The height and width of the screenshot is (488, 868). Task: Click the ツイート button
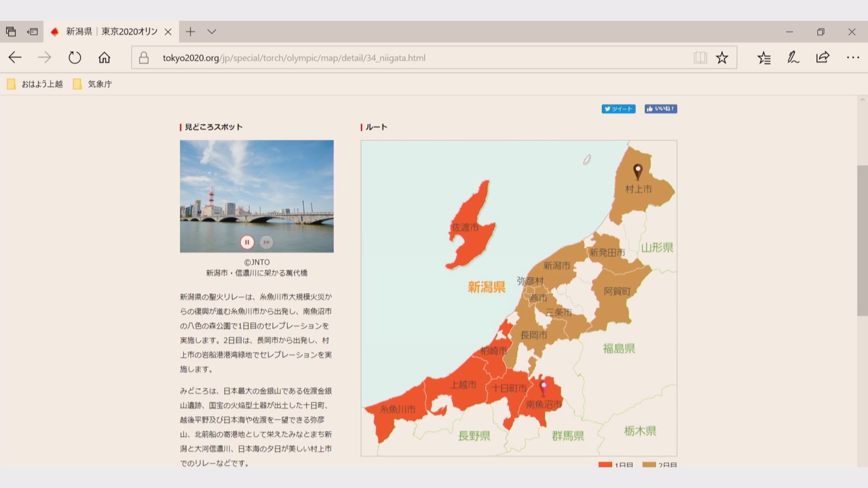618,109
